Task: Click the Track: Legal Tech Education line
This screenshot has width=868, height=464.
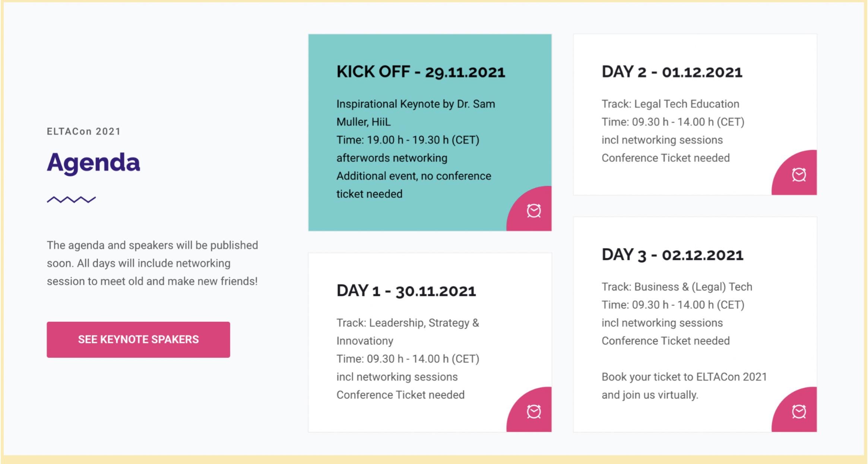Action: click(x=670, y=104)
